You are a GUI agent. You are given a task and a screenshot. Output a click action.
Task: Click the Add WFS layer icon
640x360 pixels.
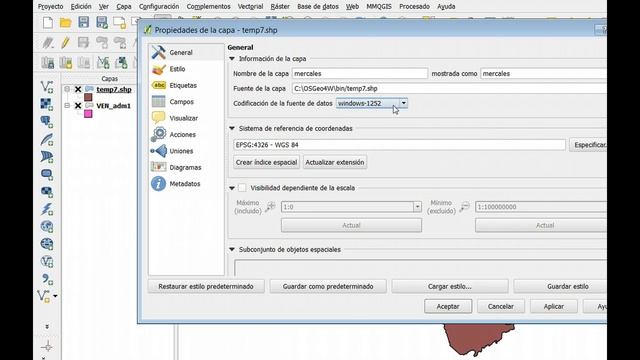(x=47, y=261)
